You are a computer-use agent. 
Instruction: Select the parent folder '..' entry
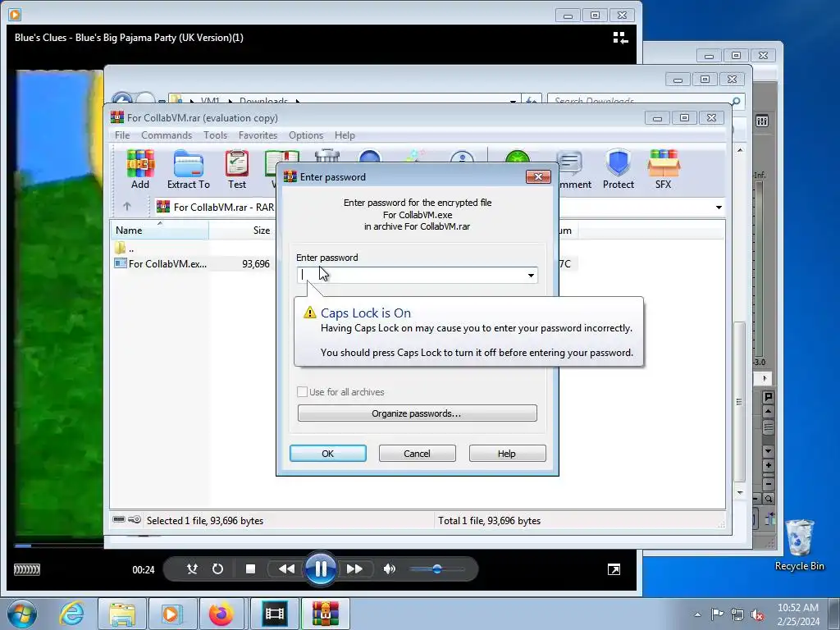pos(125,248)
